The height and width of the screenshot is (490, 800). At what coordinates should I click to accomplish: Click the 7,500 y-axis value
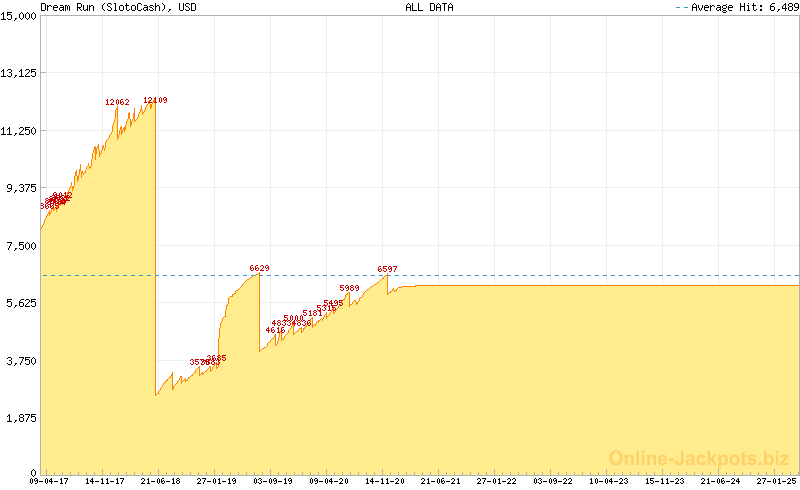pos(22,246)
